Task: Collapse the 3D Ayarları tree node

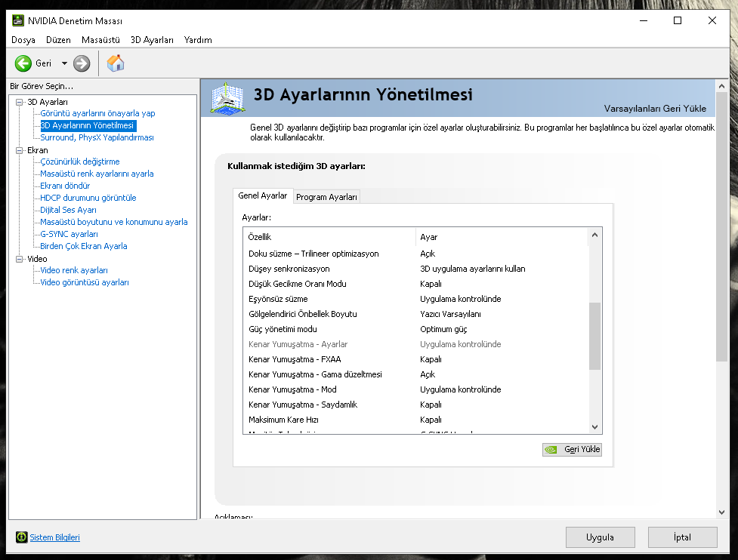Action: coord(20,101)
